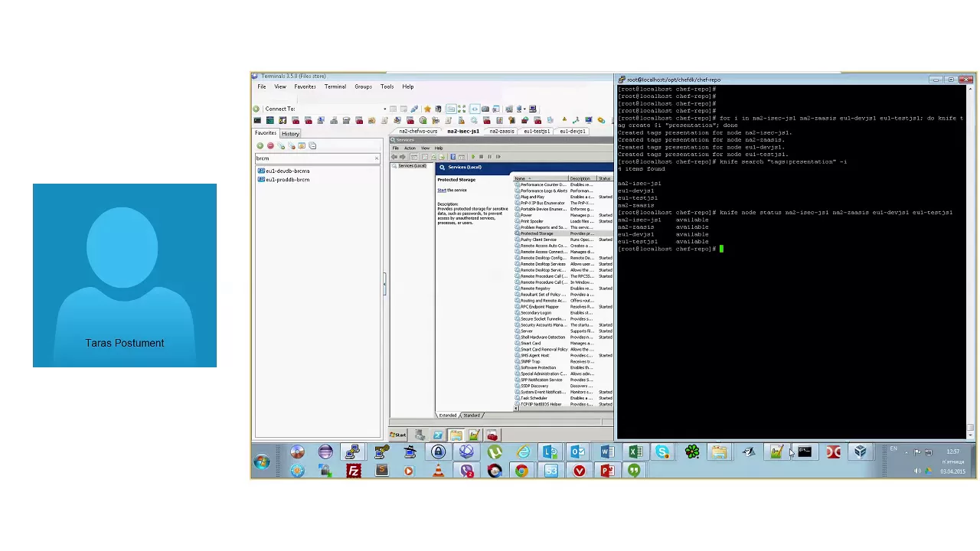Open Word from the taskbar
980x551 pixels.
(607, 452)
